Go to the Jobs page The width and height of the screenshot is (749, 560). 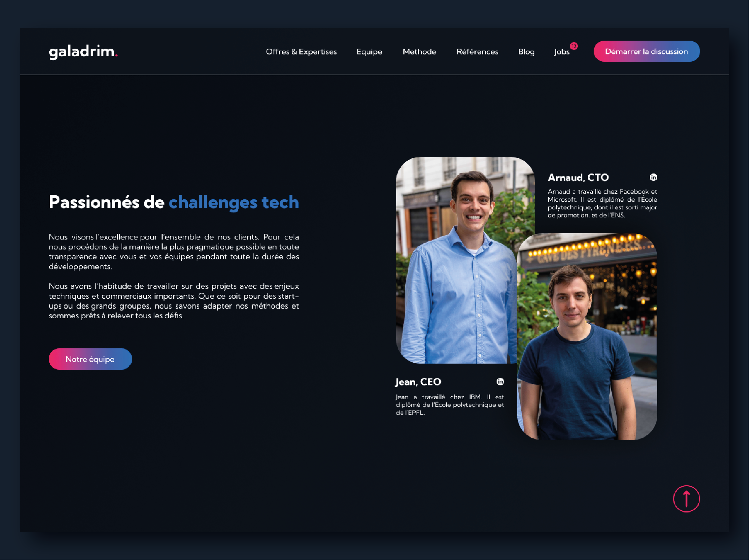[x=562, y=52]
